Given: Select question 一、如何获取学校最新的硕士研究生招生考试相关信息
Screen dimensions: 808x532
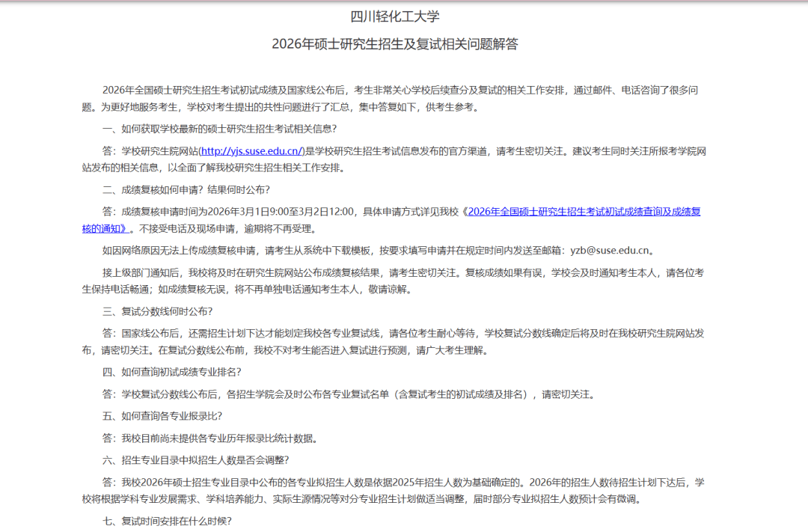Looking at the screenshot, I should pyautogui.click(x=219, y=129).
